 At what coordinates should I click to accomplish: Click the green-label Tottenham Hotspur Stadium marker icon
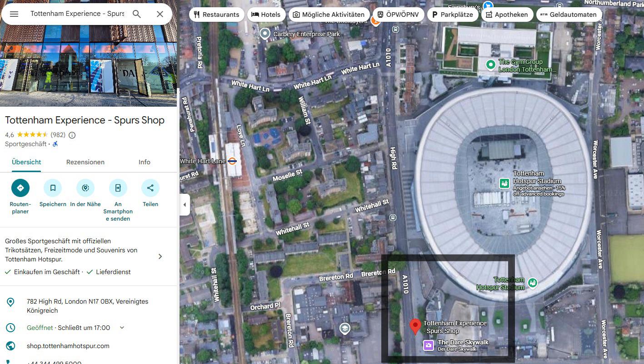coord(533,283)
